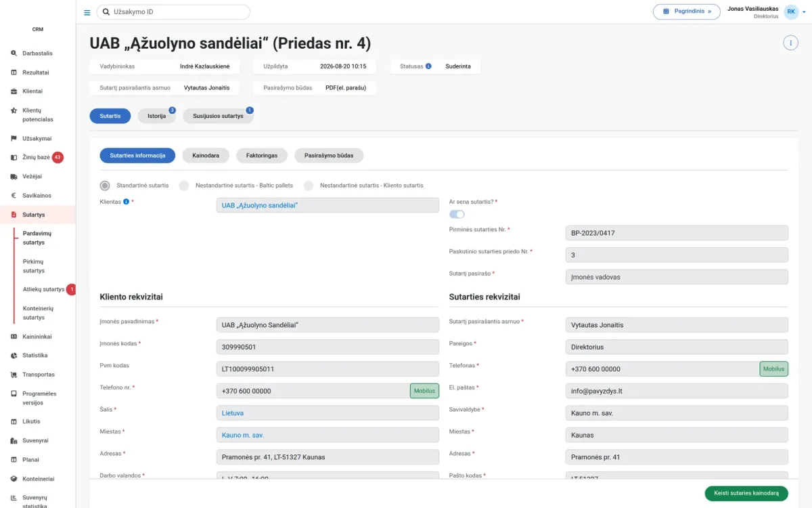Screen dimensions: 812x508
Task: Open client Miestas dropdown Kauno m. sav.
Action: (328, 435)
